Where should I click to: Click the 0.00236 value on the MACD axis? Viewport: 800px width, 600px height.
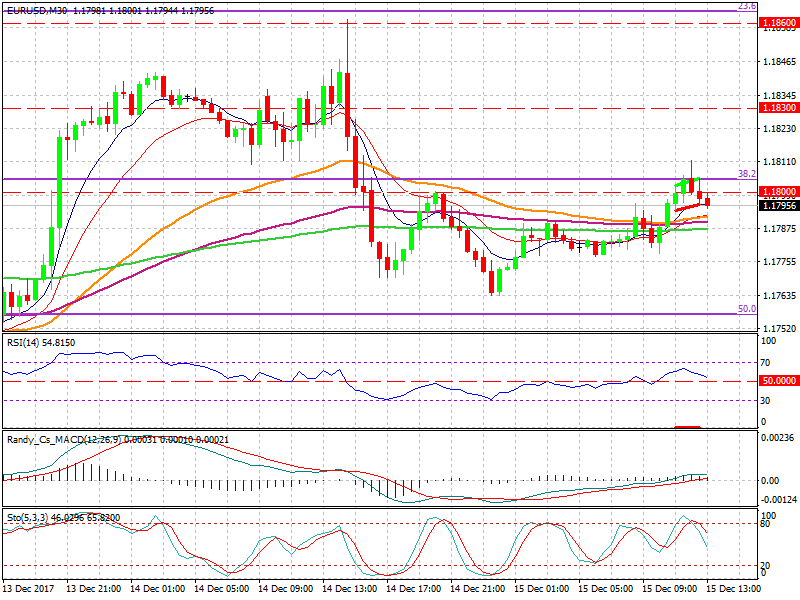[x=778, y=437]
